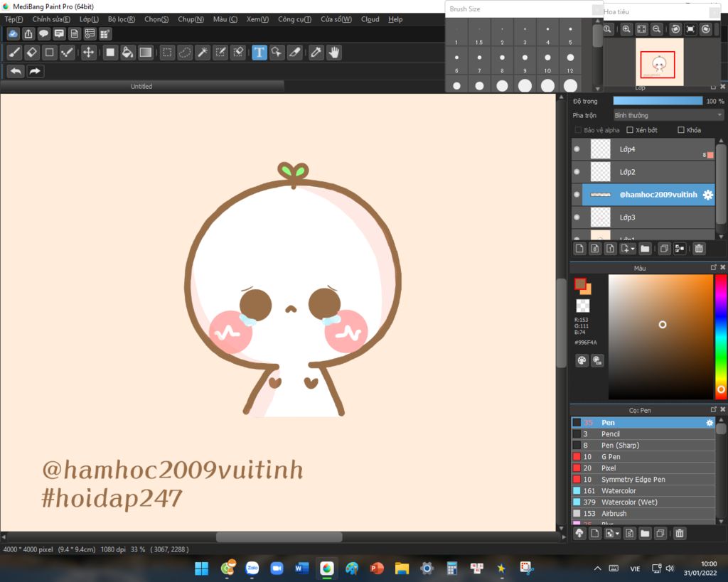Choose the Operation tool

point(277,53)
